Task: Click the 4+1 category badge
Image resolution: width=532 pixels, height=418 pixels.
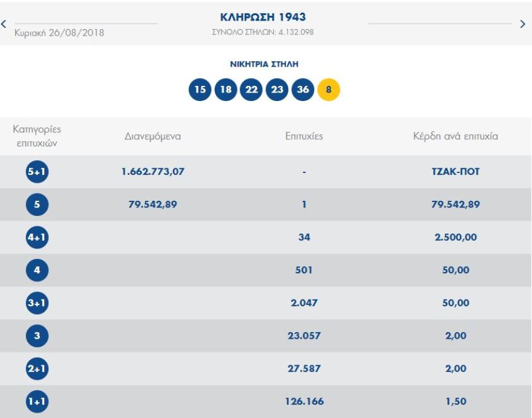Action: pyautogui.click(x=37, y=237)
